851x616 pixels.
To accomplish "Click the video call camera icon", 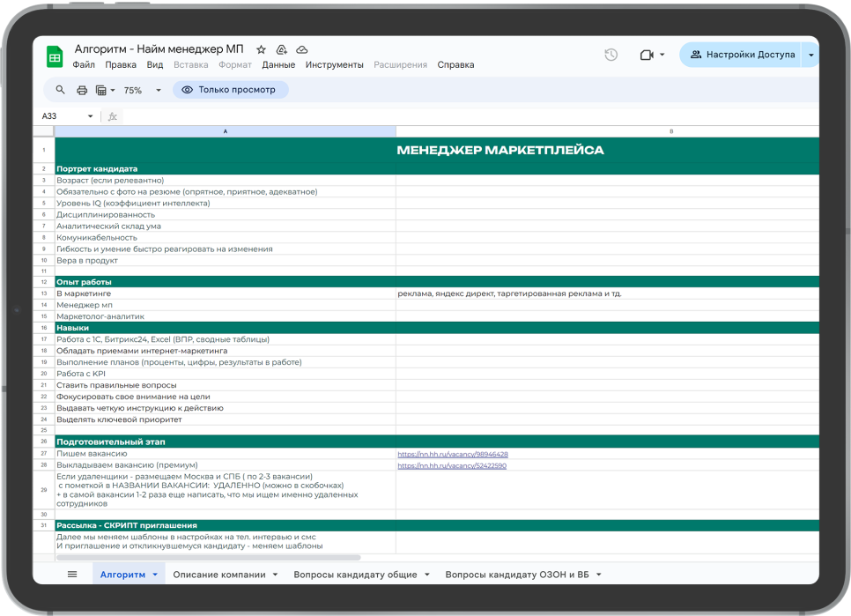I will 647,55.
